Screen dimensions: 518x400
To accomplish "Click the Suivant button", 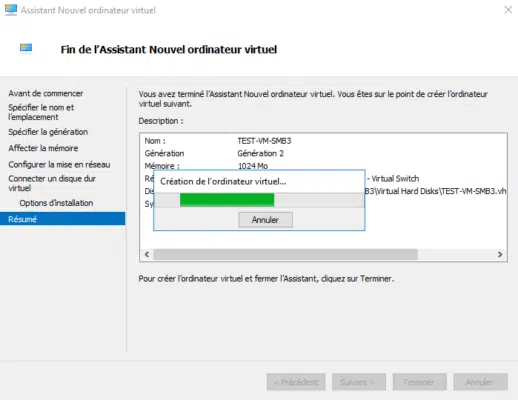I will tap(359, 382).
